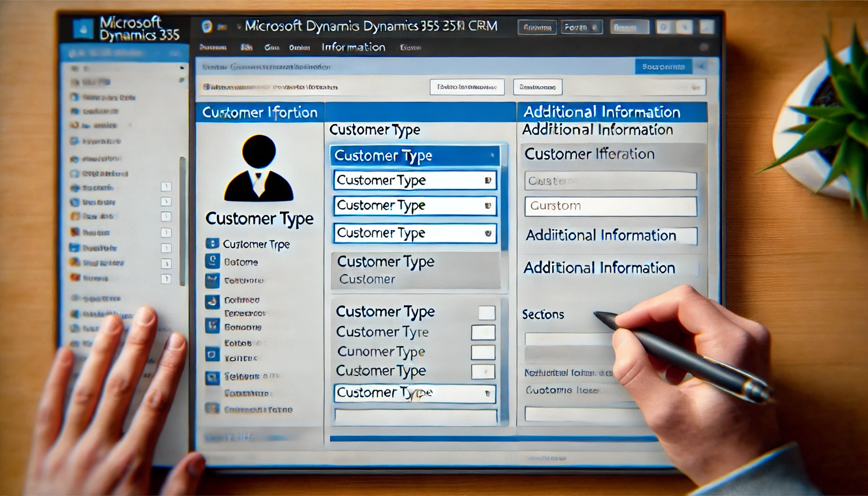Click the narrower of the two outlined toolbar buttons

tap(538, 87)
